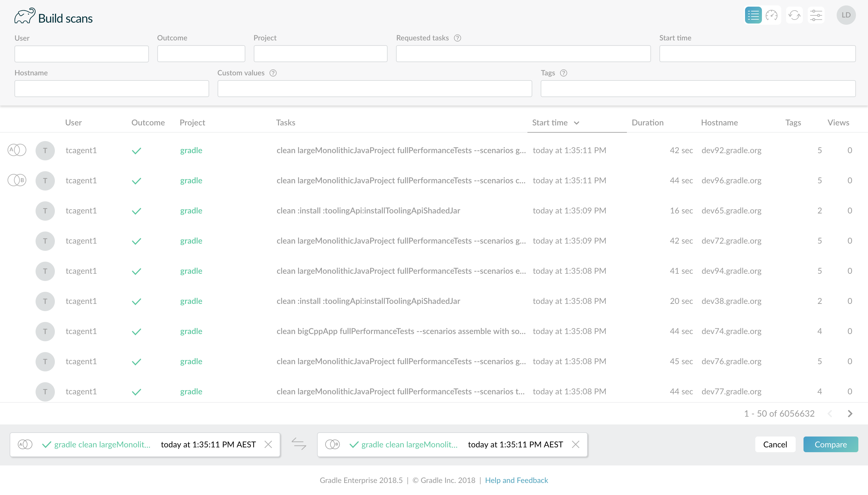The width and height of the screenshot is (868, 495).
Task: Focus the Hostname filter input field
Action: tap(112, 89)
